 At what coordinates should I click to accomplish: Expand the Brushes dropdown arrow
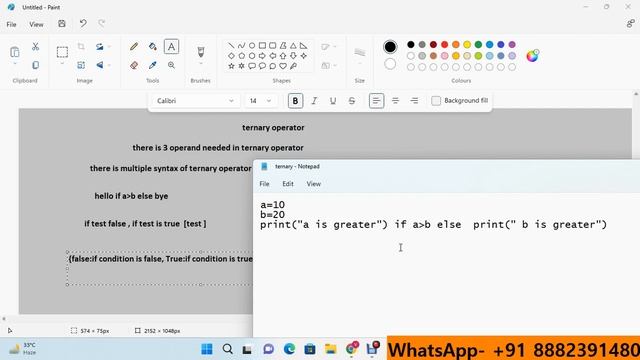(x=200, y=64)
